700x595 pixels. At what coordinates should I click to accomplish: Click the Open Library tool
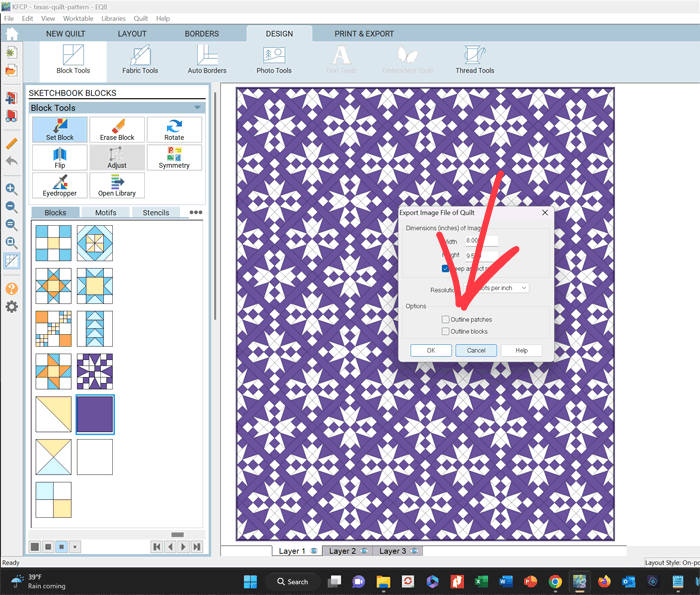pos(117,185)
